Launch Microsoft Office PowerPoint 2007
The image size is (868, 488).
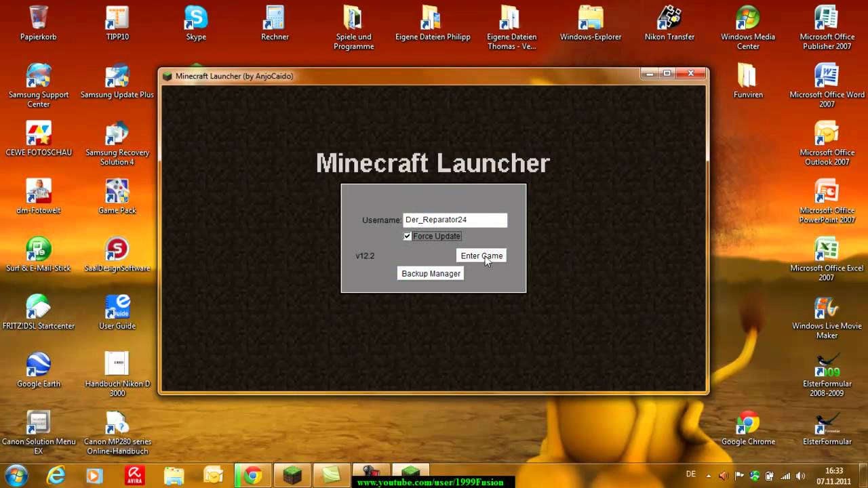[827, 201]
